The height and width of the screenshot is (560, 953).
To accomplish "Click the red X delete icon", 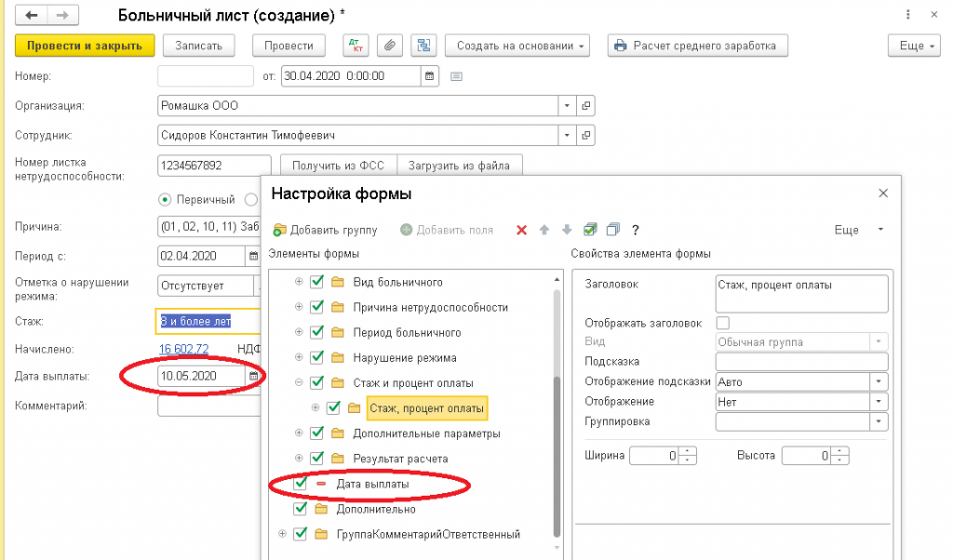I will (x=521, y=230).
